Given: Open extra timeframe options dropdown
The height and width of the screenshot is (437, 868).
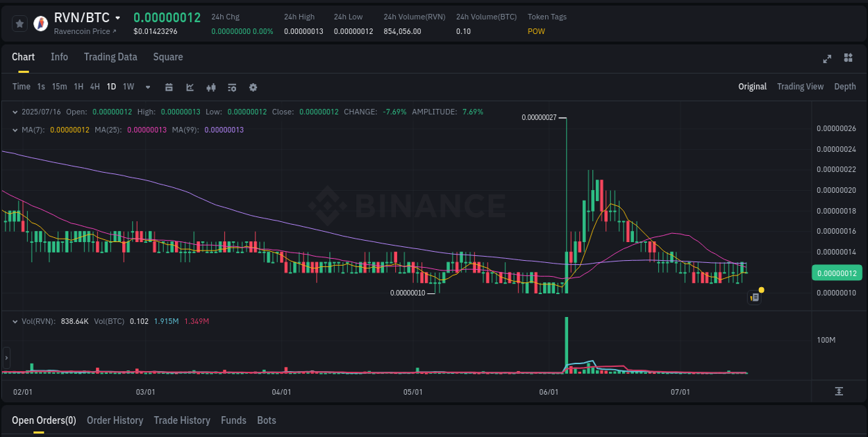Looking at the screenshot, I should coord(147,87).
